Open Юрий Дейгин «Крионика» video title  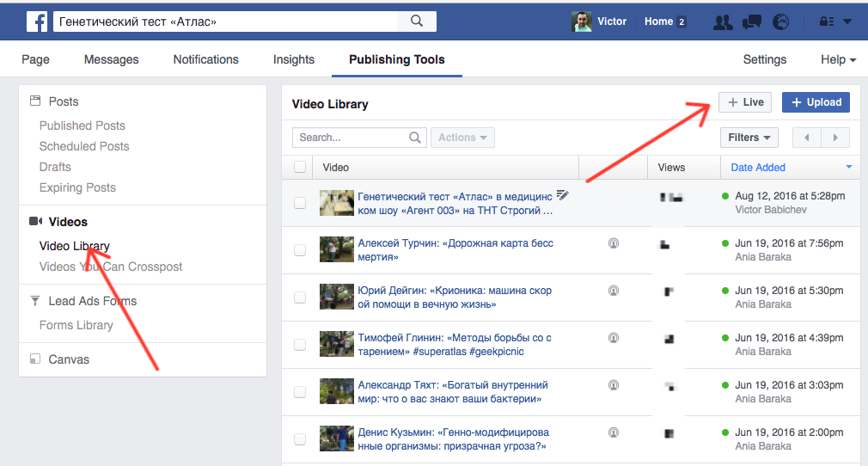(455, 297)
